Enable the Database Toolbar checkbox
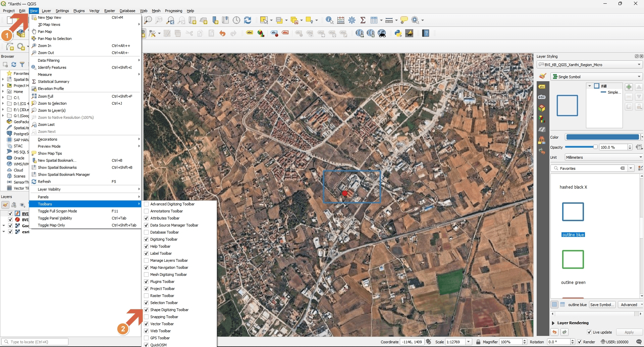This screenshot has height=347, width=644. point(146,232)
